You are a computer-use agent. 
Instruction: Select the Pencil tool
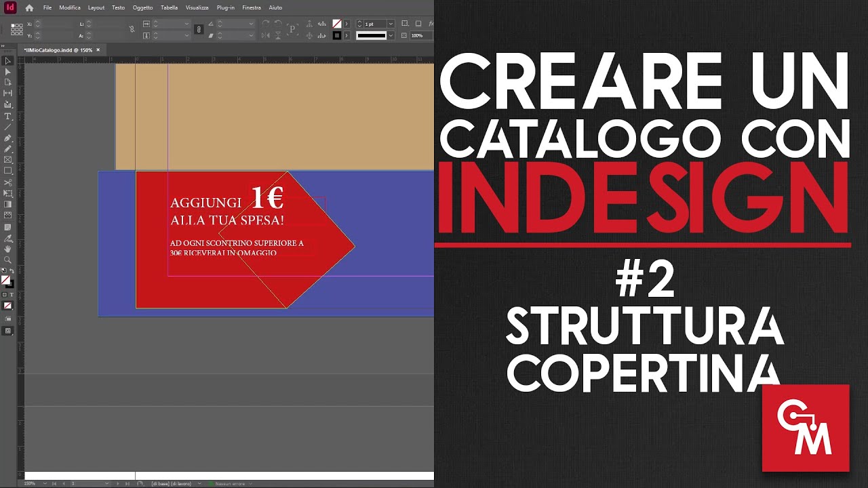tap(8, 148)
